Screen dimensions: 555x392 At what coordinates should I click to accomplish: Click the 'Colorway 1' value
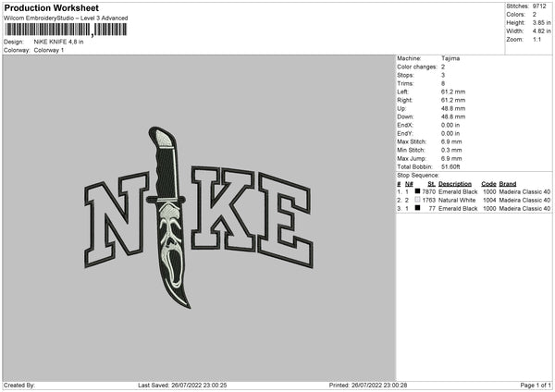pyautogui.click(x=49, y=50)
